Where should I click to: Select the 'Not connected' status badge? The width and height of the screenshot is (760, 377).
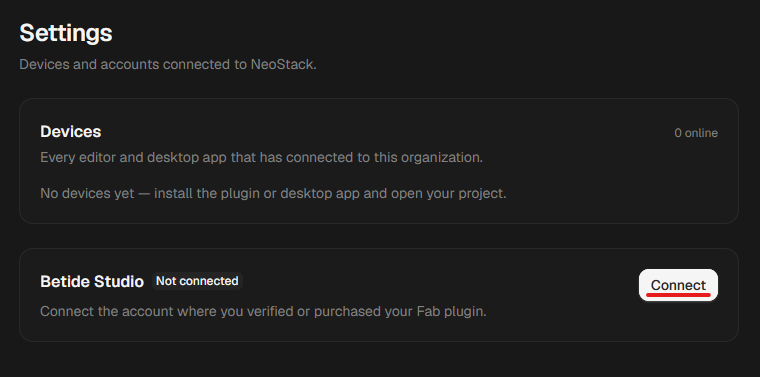pyautogui.click(x=197, y=281)
